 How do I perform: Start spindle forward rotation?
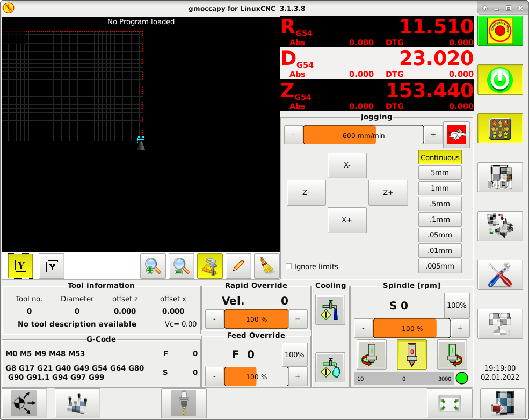[452, 354]
